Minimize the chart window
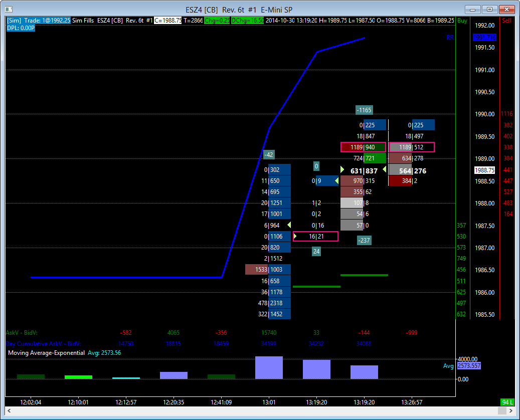520x420 pixels. click(472, 10)
